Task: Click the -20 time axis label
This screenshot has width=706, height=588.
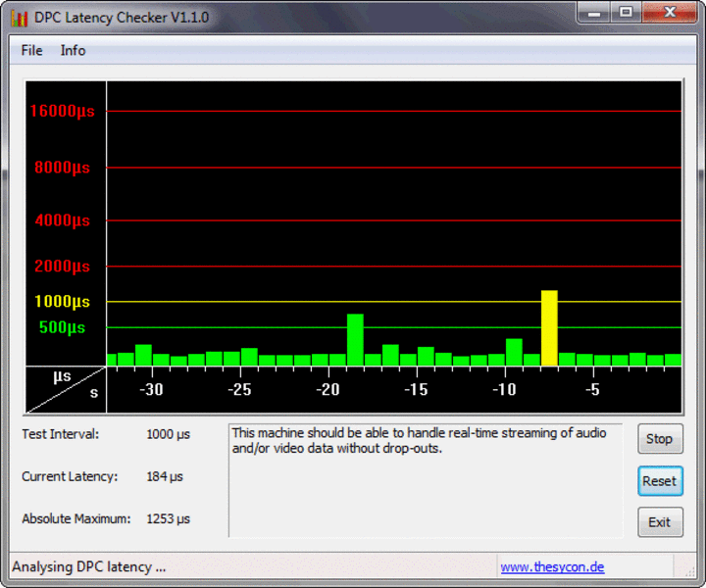Action: tap(328, 390)
